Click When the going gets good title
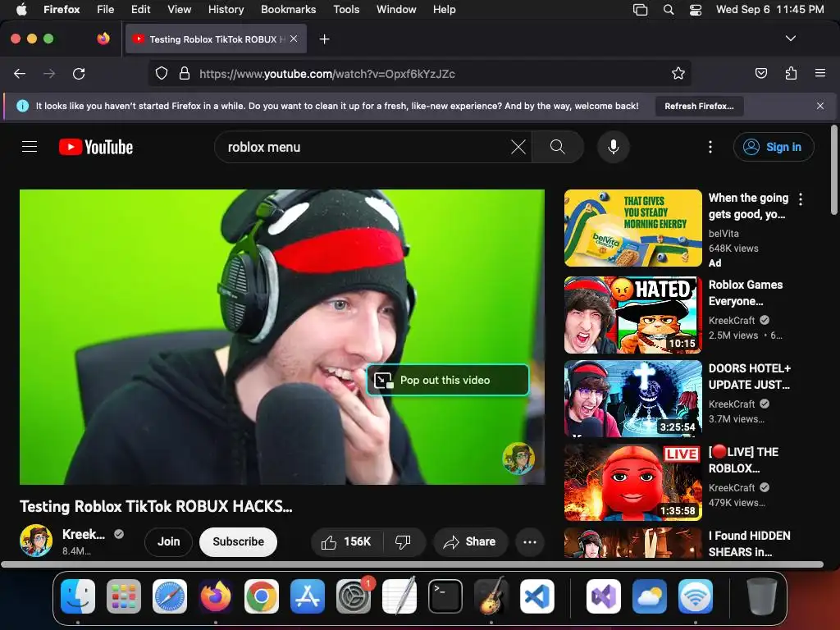This screenshot has height=630, width=840. pos(748,206)
